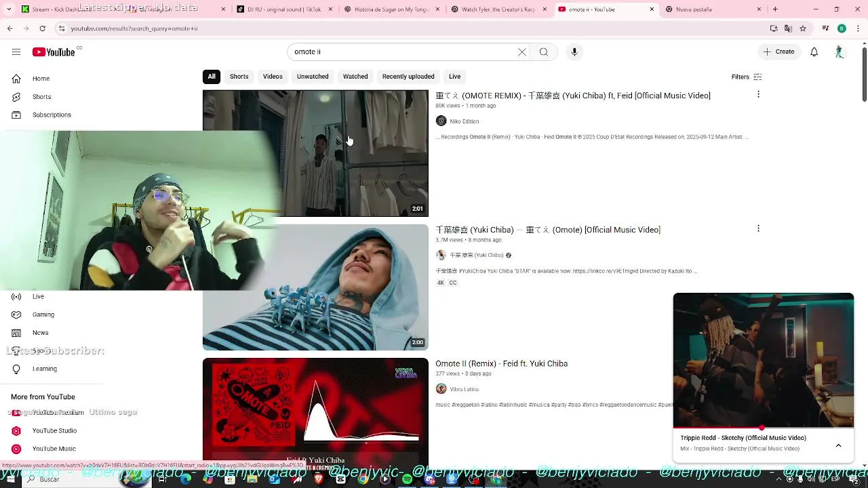
Task: Open the Create upload menu
Action: point(778,52)
